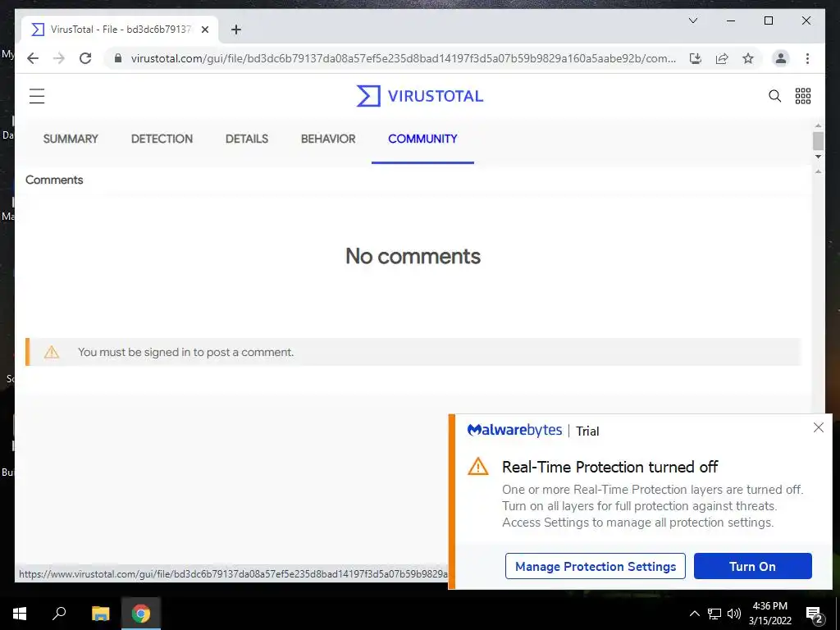Open Chrome's three-dot menu
840x630 pixels.
pos(807,58)
